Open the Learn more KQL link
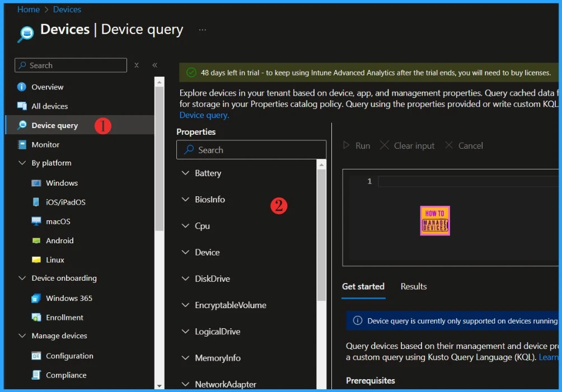Image resolution: width=562 pixels, height=392 pixels. point(548,357)
